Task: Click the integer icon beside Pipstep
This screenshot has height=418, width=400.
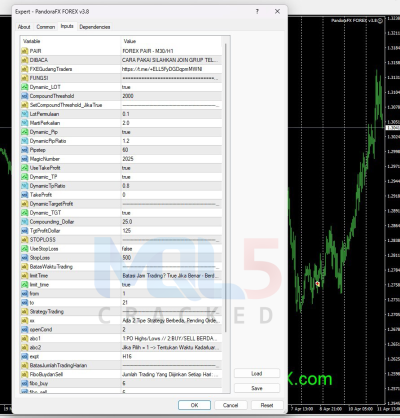Action: (25, 150)
